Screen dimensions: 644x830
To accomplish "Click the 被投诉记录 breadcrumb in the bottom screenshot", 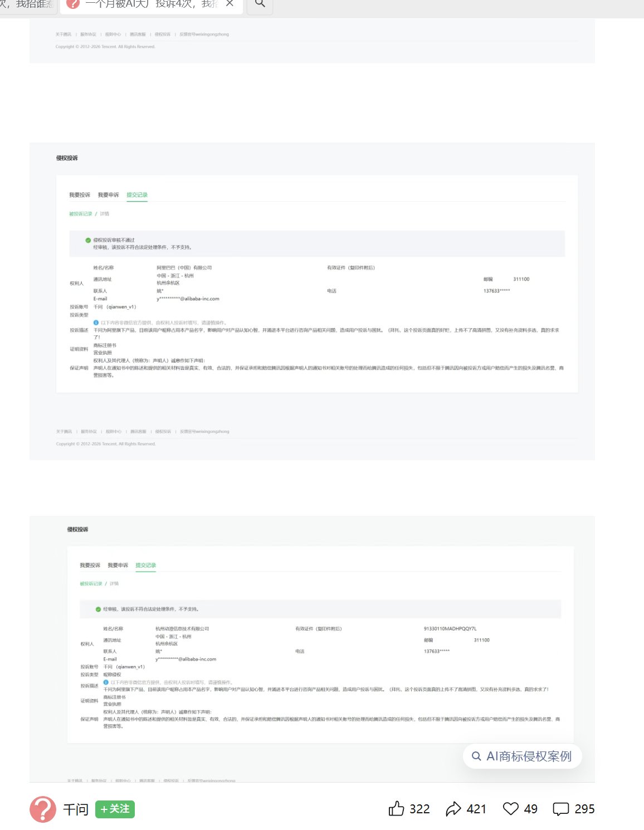I will [x=91, y=584].
